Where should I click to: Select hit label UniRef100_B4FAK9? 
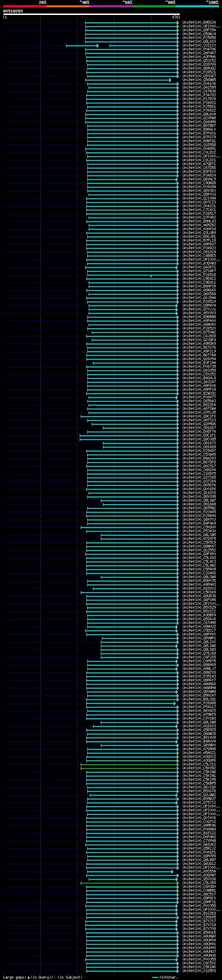(x=199, y=523)
